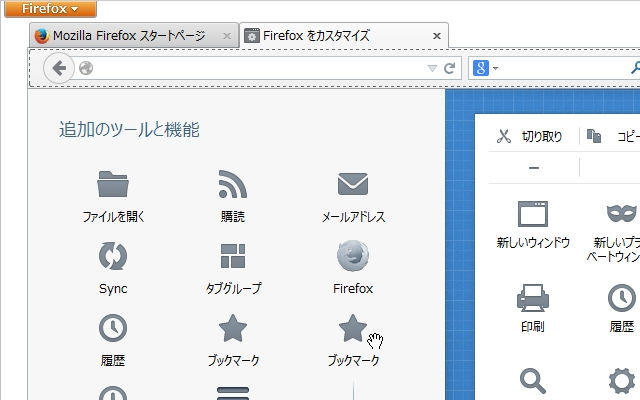Click the reload page icon

449,68
